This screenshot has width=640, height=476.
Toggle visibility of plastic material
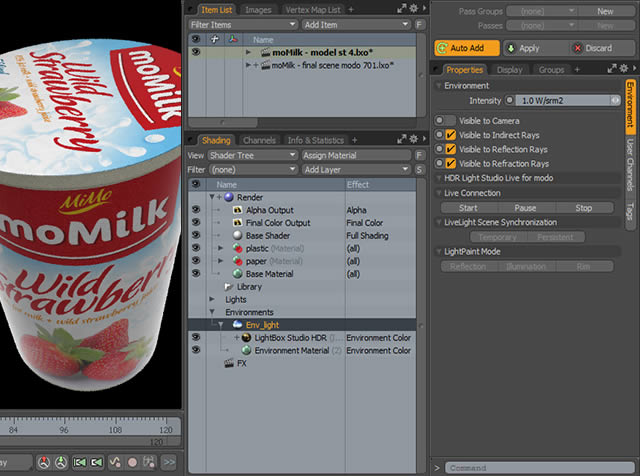pos(196,248)
